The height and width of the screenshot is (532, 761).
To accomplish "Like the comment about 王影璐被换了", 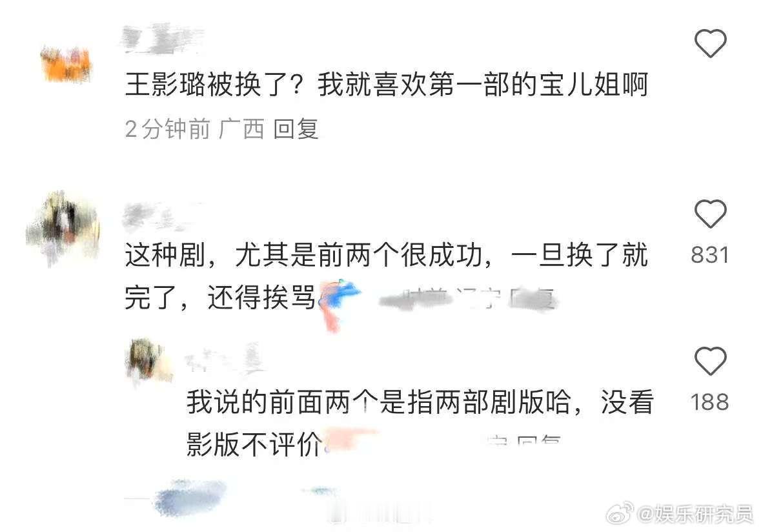I will click(710, 43).
